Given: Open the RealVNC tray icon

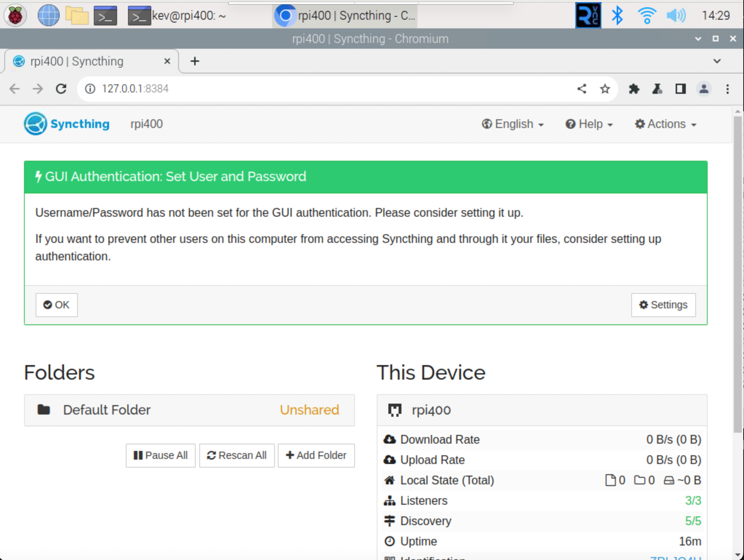Looking at the screenshot, I should [x=588, y=16].
